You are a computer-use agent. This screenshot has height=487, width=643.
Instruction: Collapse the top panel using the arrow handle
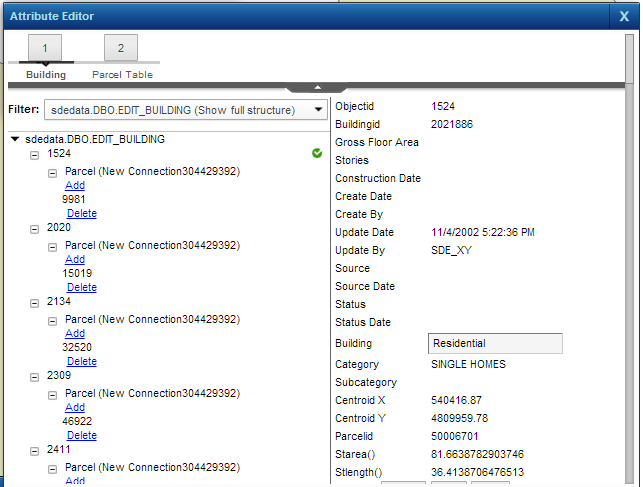pyautogui.click(x=316, y=88)
